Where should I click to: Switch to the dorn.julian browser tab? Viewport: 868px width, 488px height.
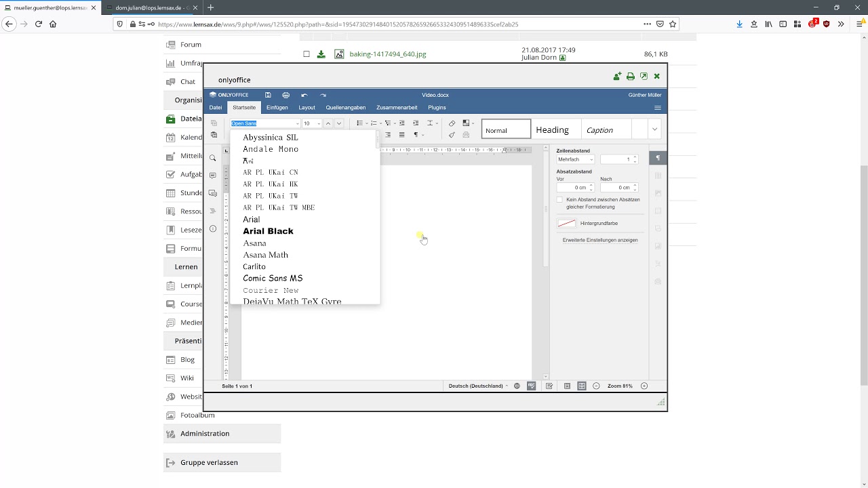[151, 7]
